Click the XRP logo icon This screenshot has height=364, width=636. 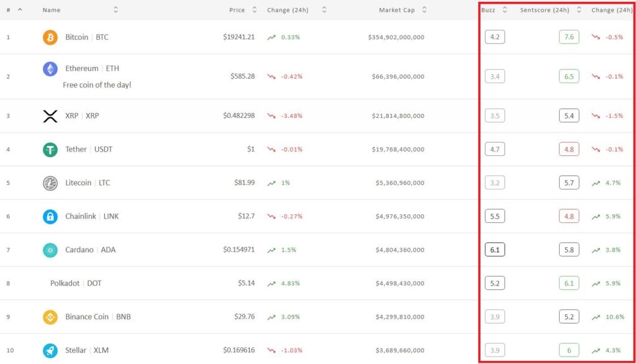tap(50, 116)
